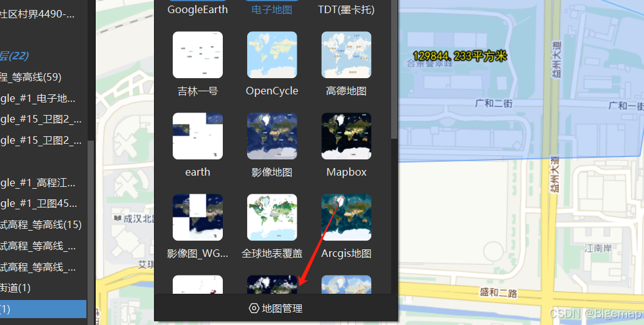
Task: Select the first #15_卫图2_... layer row
Action: tap(41, 119)
